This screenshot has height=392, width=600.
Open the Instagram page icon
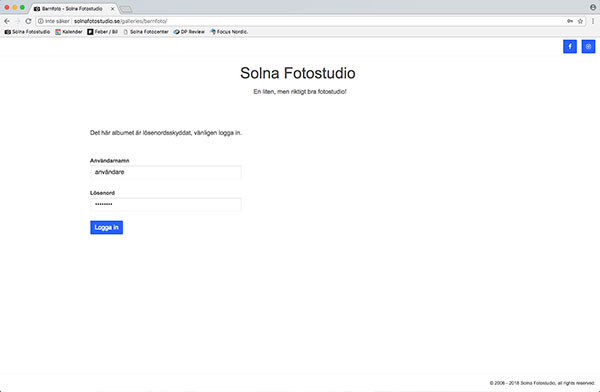click(x=588, y=46)
